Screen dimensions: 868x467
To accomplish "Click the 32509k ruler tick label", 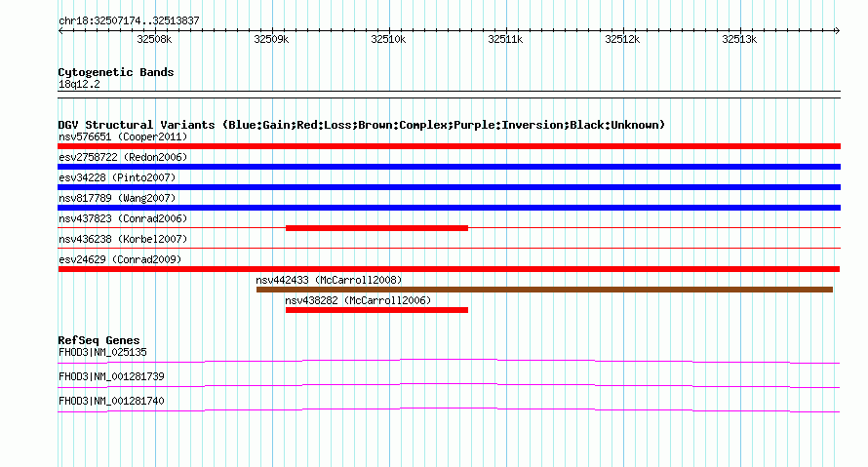I will tap(271, 39).
